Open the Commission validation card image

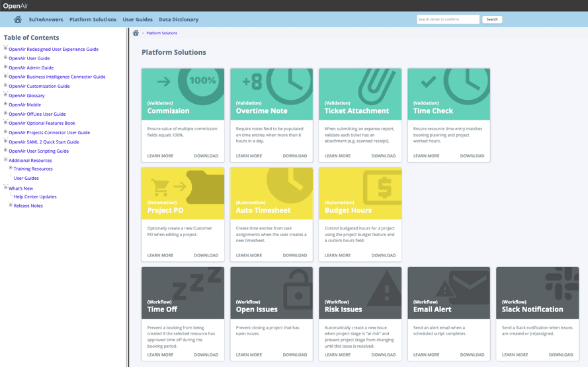(x=183, y=94)
